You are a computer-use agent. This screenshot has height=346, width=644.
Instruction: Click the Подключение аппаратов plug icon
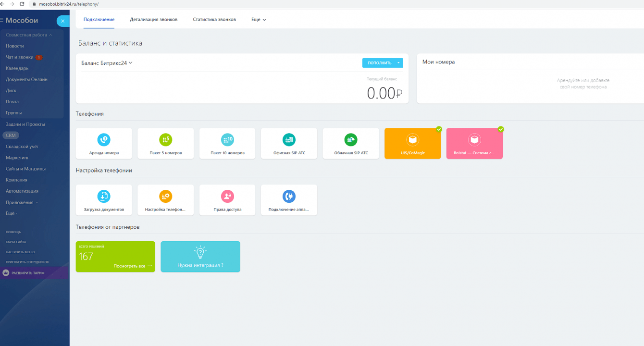point(289,196)
